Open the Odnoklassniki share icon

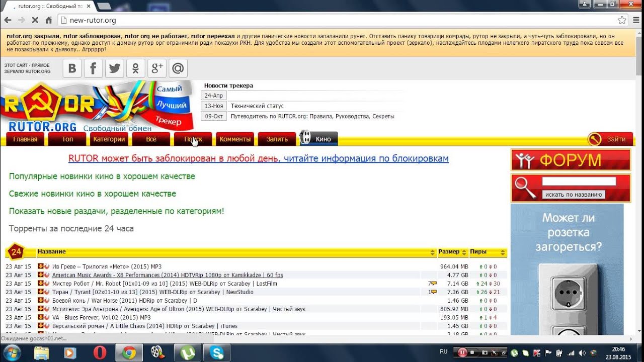click(135, 68)
